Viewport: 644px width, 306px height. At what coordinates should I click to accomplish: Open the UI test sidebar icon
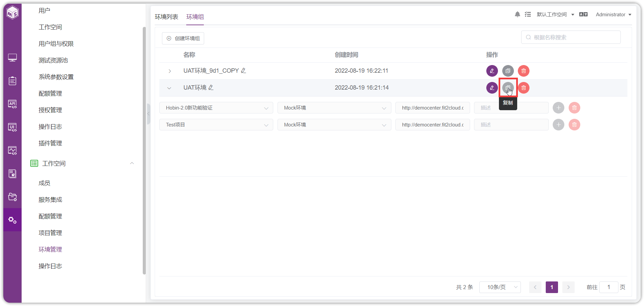coord(13,127)
